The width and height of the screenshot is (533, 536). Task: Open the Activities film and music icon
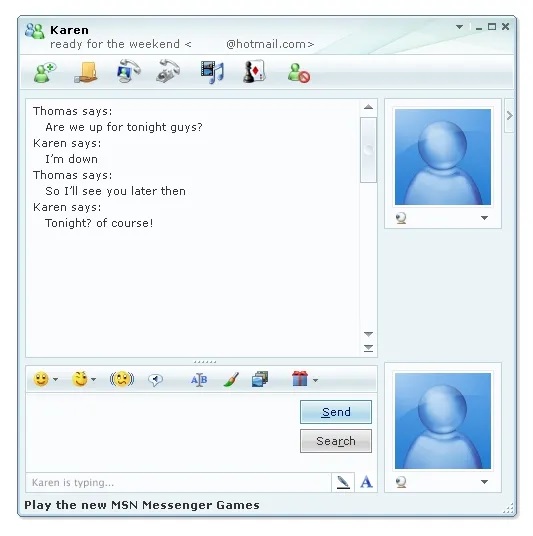pyautogui.click(x=212, y=72)
